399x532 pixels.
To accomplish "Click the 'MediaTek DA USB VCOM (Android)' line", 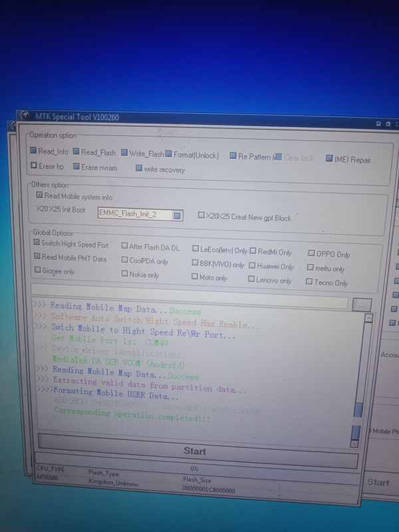I will [x=118, y=362].
